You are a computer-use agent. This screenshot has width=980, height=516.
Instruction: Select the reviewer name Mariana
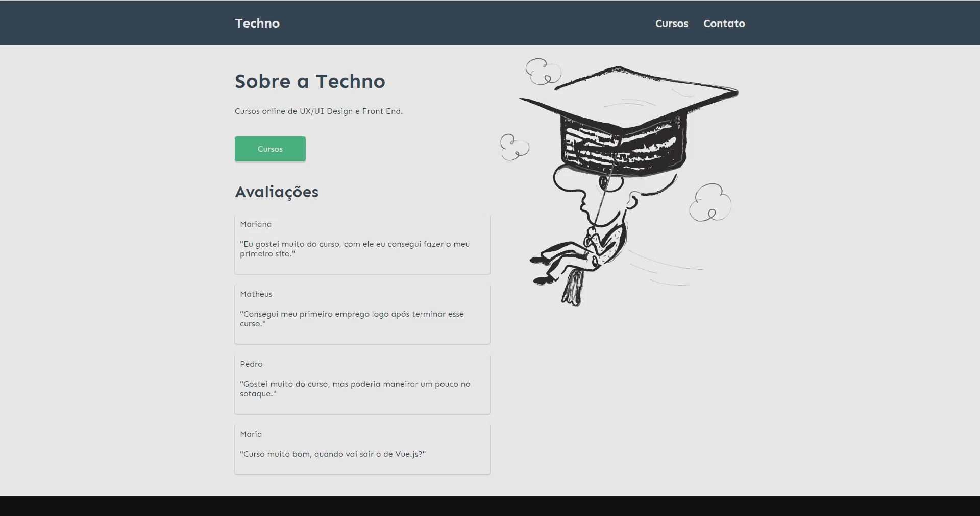click(256, 224)
